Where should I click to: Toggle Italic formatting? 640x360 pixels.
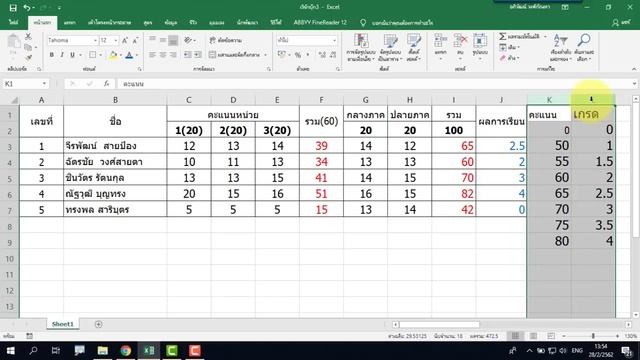tap(62, 55)
